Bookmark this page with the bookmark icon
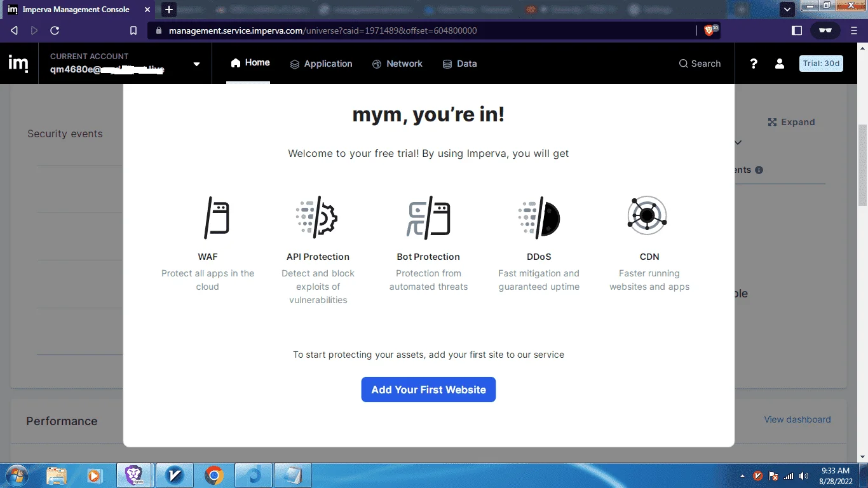 click(133, 30)
